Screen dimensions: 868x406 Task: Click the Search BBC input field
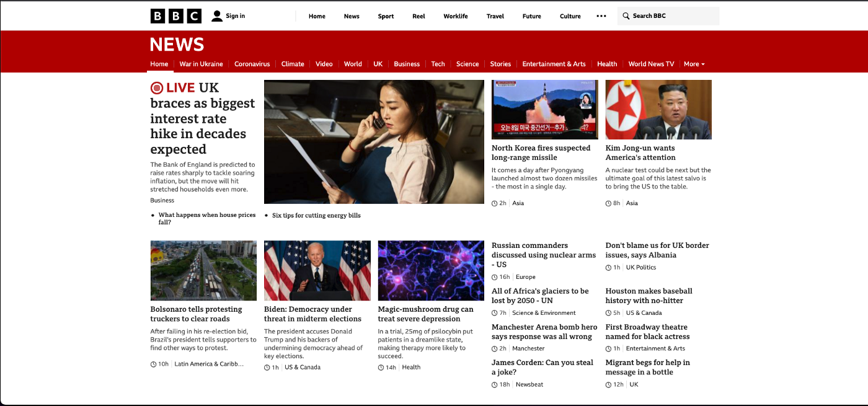point(668,16)
